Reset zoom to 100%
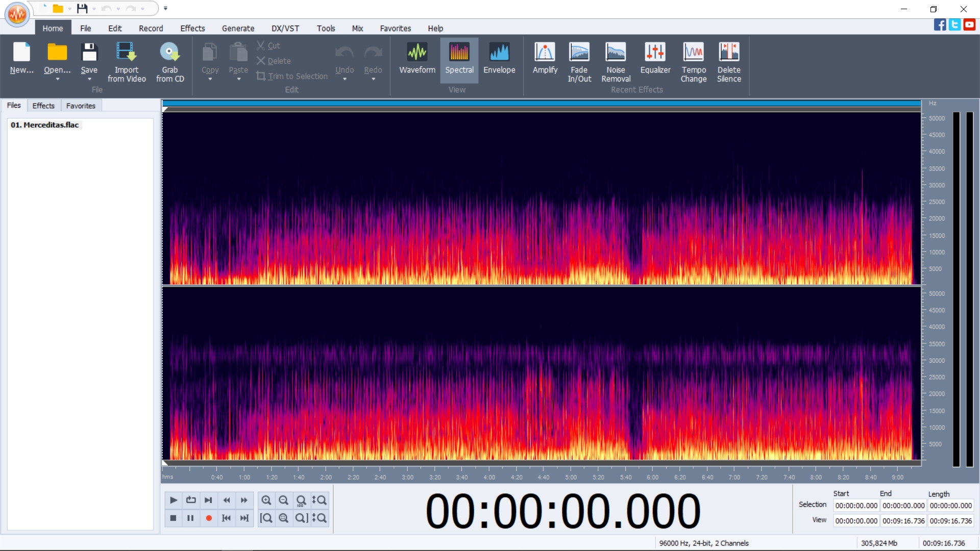 [301, 500]
